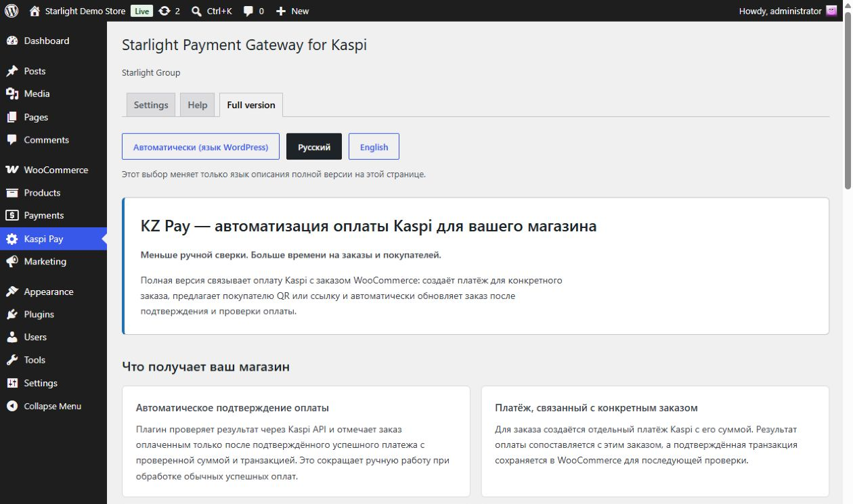The width and height of the screenshot is (853, 504).
Task: Select the Full version tab
Action: point(251,105)
